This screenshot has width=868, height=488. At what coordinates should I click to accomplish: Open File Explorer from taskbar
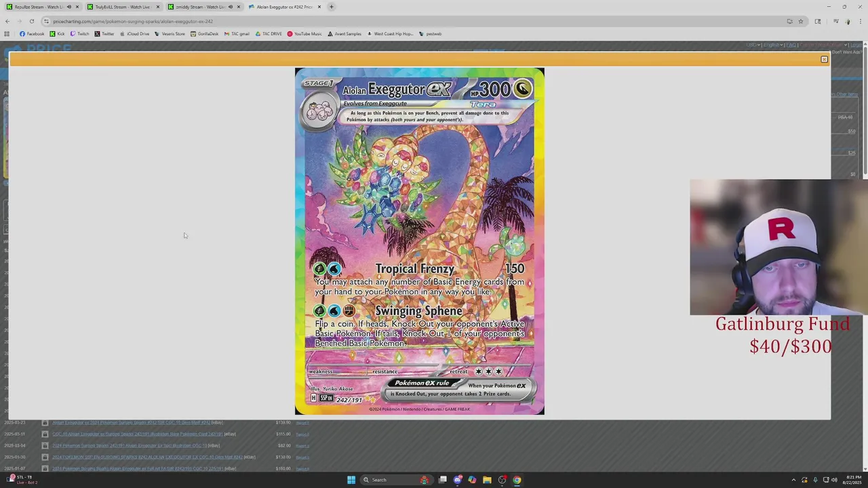487,480
